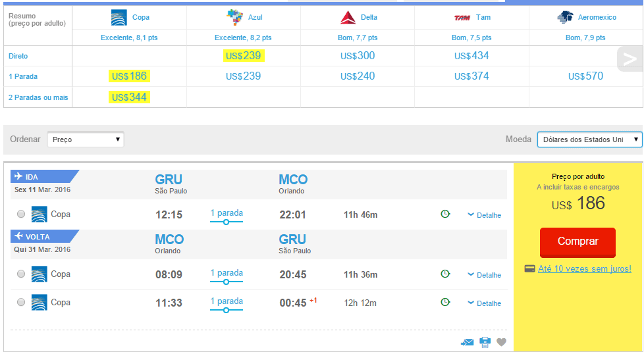Click the clock icon on 08:09 flight
Screen dimensions: 644x352
pyautogui.click(x=445, y=274)
